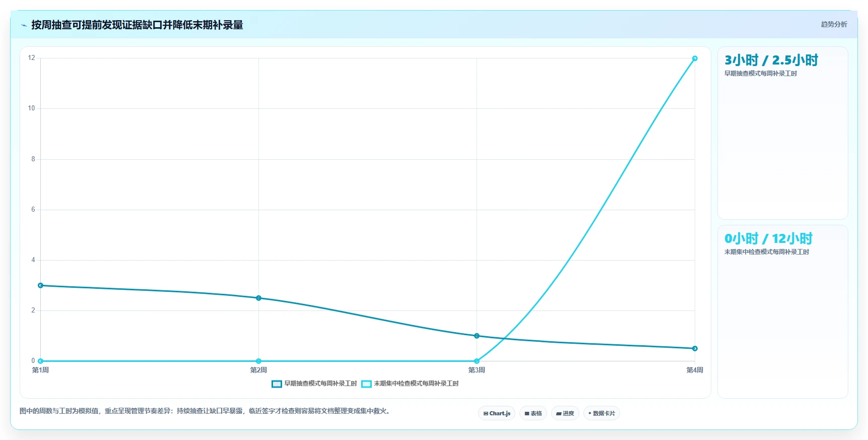Click the y-axis tick label 8
Screen dimensions: 868x440
coord(33,159)
